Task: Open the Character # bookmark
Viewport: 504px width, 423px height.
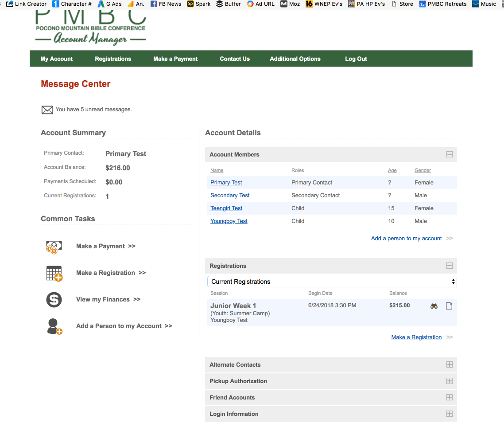Action: pos(72,4)
